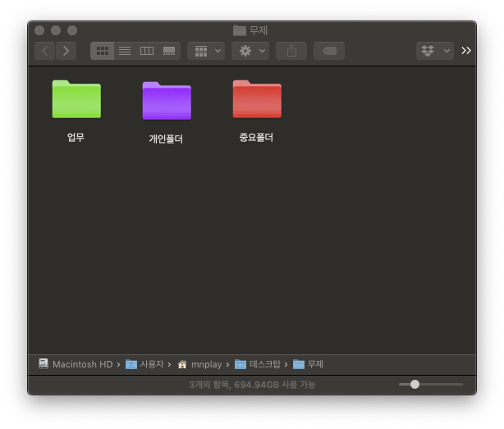
Task: Click Macintosh HD in the path bar
Action: (76, 364)
